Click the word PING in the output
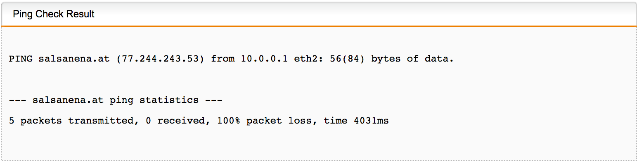This screenshot has height=162, width=644. pyautogui.click(x=21, y=59)
